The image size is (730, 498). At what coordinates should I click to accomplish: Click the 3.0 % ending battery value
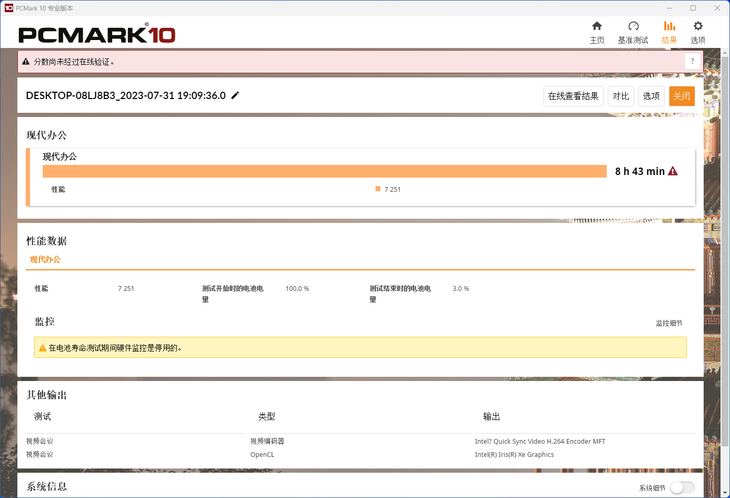461,289
